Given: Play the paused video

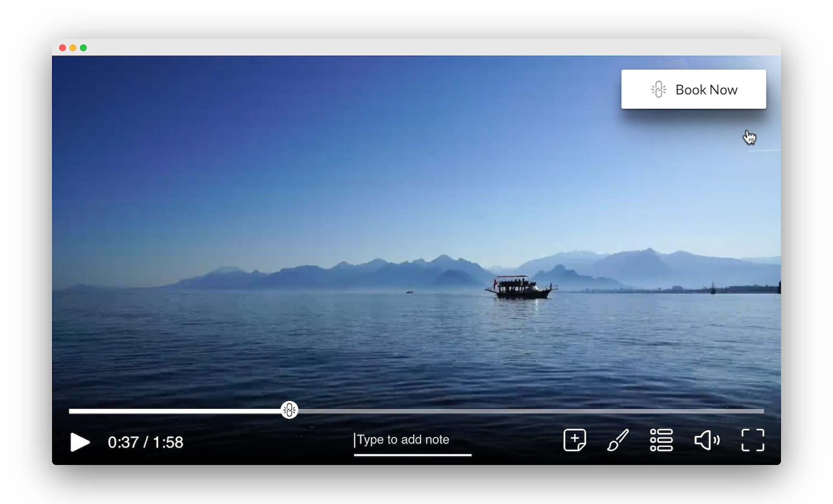Looking at the screenshot, I should [80, 442].
